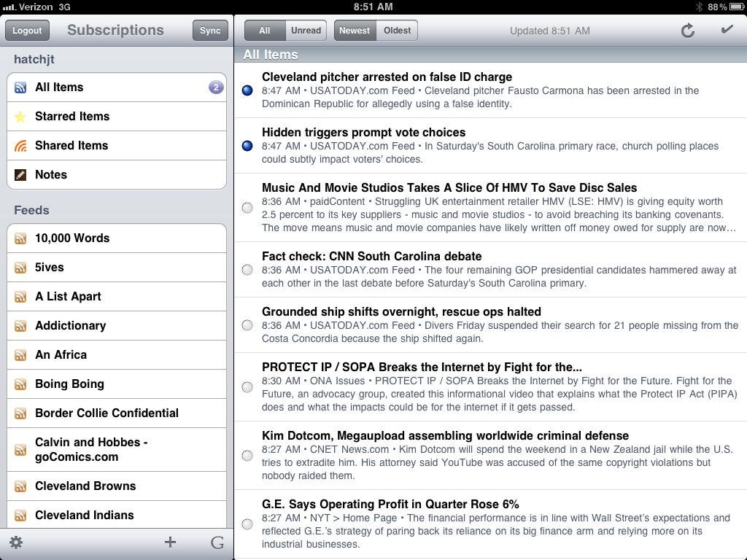Tap the Logout button
747x560 pixels.
point(27,31)
